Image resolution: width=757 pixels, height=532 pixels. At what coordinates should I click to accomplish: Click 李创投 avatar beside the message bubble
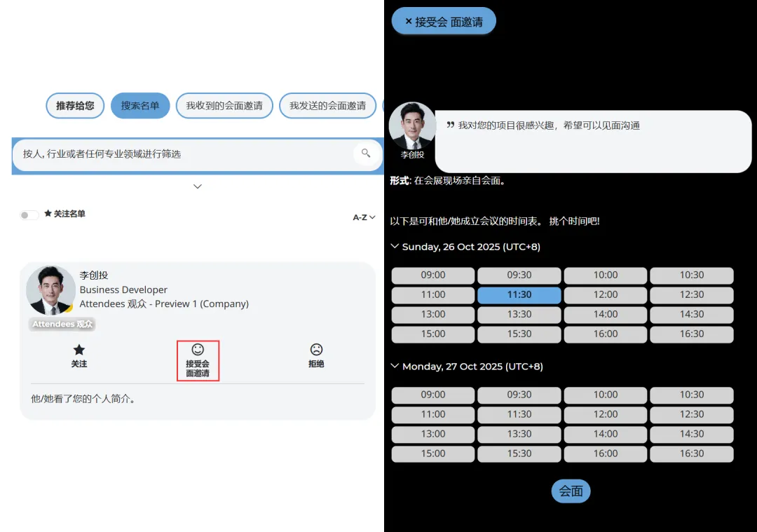click(x=412, y=126)
